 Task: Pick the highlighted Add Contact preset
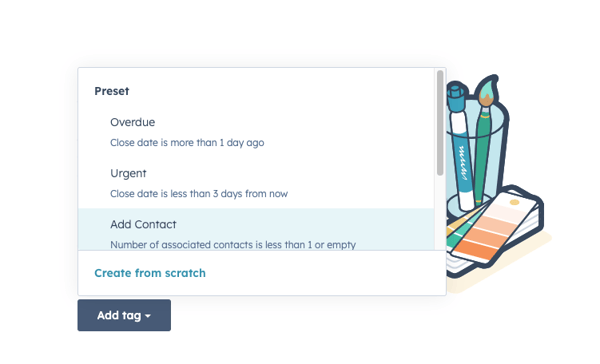click(256, 230)
